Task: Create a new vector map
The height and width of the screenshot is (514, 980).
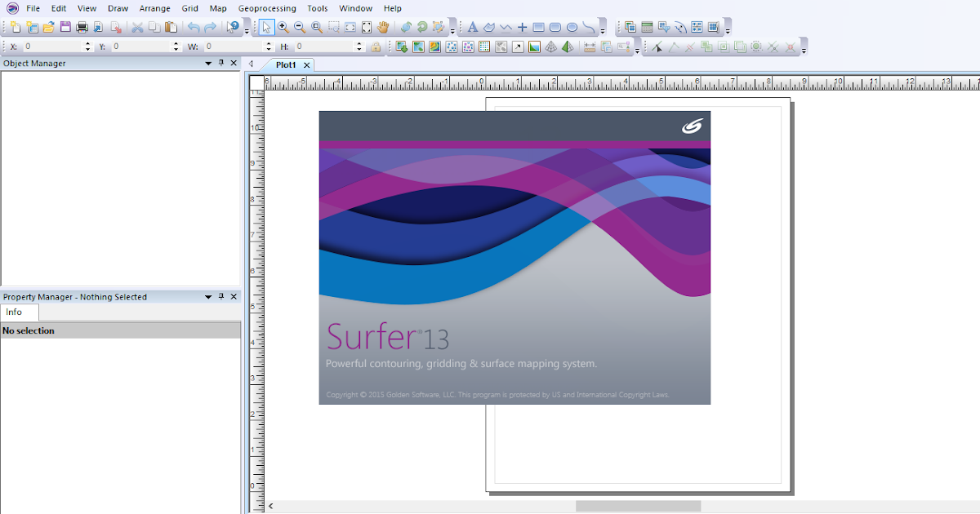Action: point(518,47)
